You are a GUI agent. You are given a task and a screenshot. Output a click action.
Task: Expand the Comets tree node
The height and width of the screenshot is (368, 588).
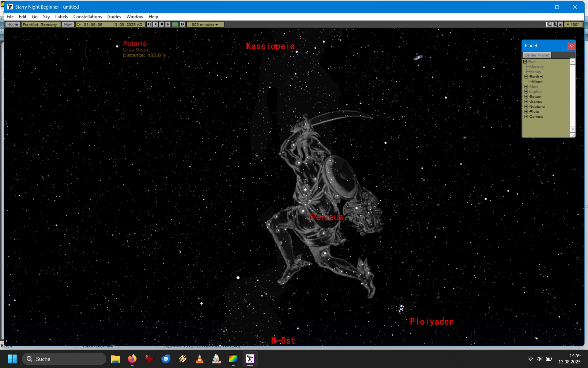(526, 117)
